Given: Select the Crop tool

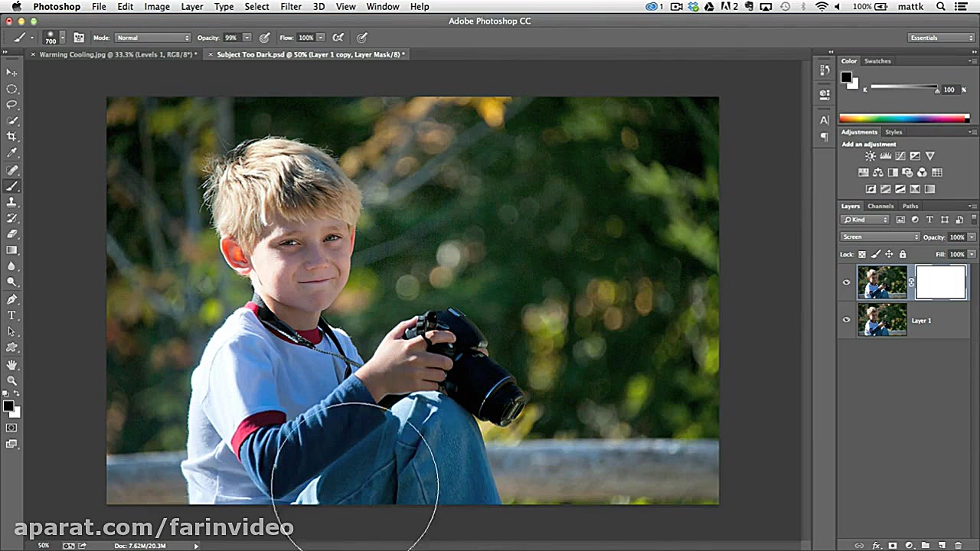Looking at the screenshot, I should pyautogui.click(x=11, y=137).
